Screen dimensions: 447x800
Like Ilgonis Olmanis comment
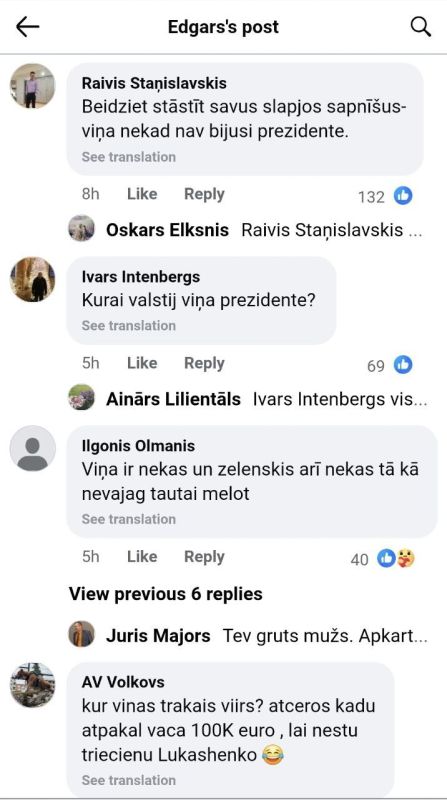142,557
